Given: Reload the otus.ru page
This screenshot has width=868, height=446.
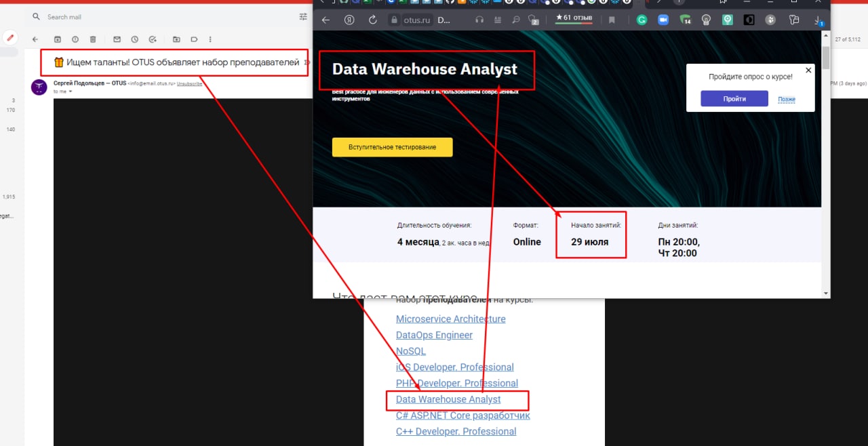Looking at the screenshot, I should click(372, 20).
